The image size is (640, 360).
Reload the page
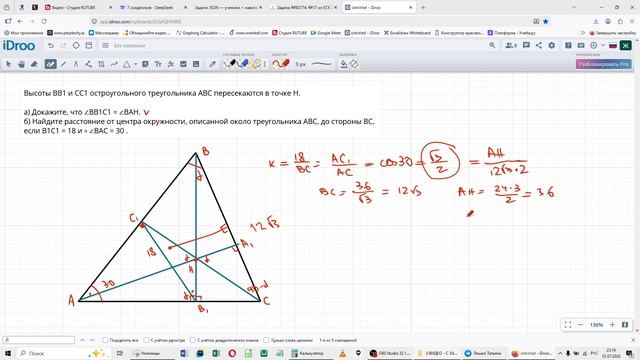click(44, 21)
